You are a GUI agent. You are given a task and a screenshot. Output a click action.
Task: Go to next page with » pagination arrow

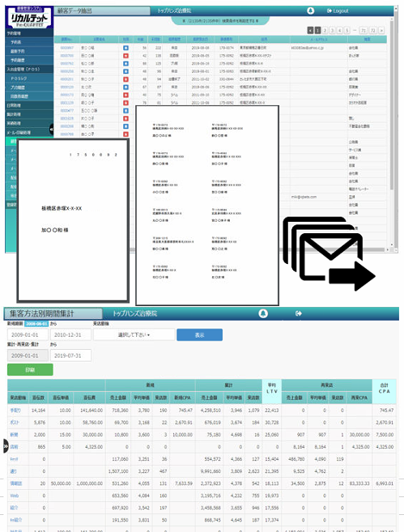click(381, 31)
